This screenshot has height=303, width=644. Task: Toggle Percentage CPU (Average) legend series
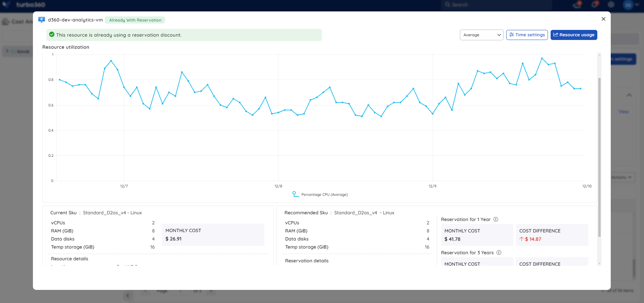pos(320,194)
